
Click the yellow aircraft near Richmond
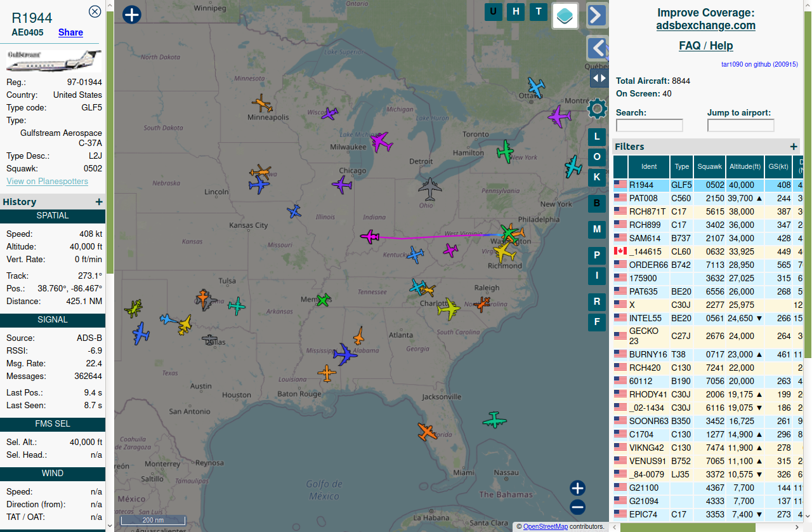(x=505, y=252)
